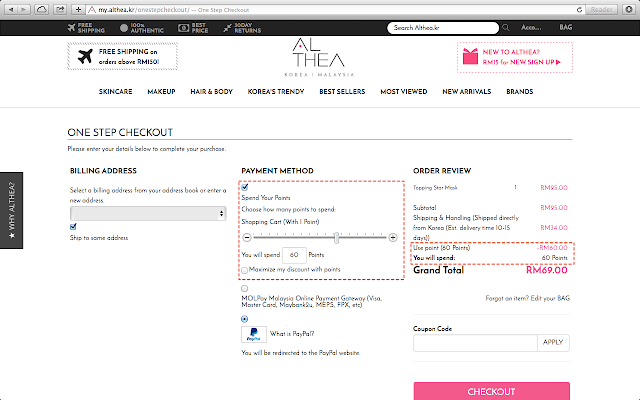Add bookmark with plus icon
The width and height of the screenshot is (640, 400).
[78, 9]
